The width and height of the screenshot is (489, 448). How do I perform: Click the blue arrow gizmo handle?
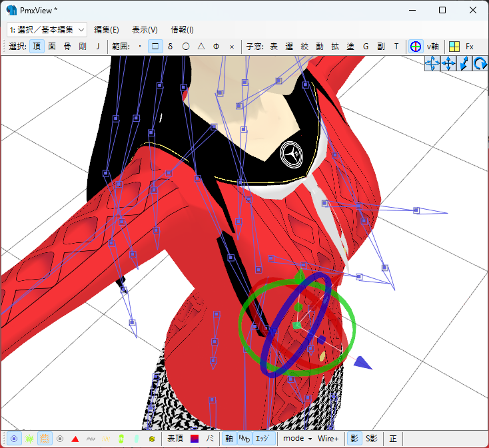[x=363, y=363]
